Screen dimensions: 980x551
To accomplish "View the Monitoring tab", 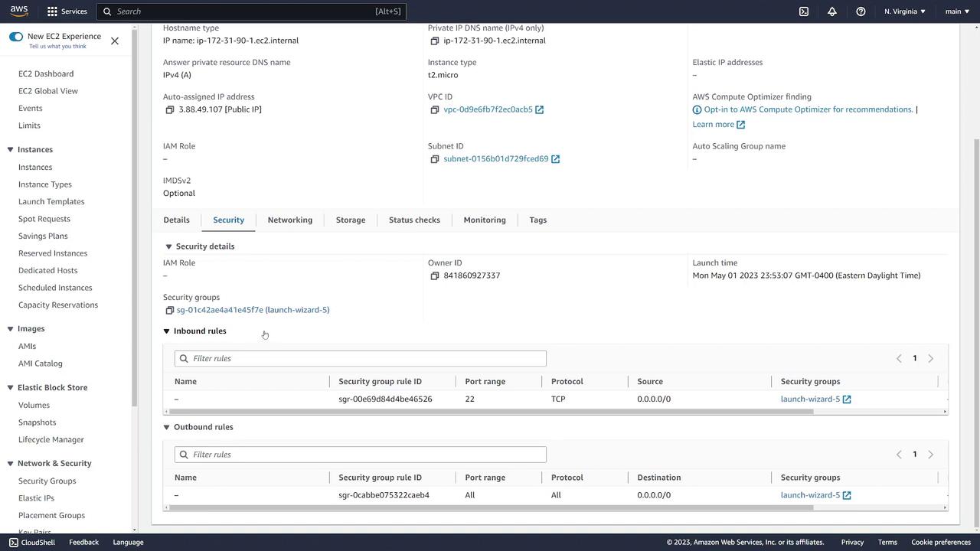I will tap(484, 220).
